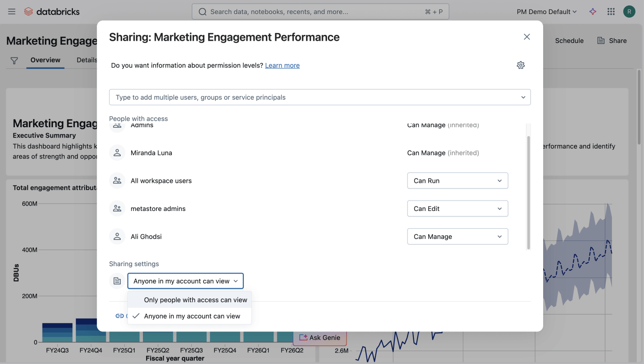Viewport: 644px width, 364px height.
Task: Open Ali Ghodsi's Can Manage dropdown
Action: click(457, 237)
